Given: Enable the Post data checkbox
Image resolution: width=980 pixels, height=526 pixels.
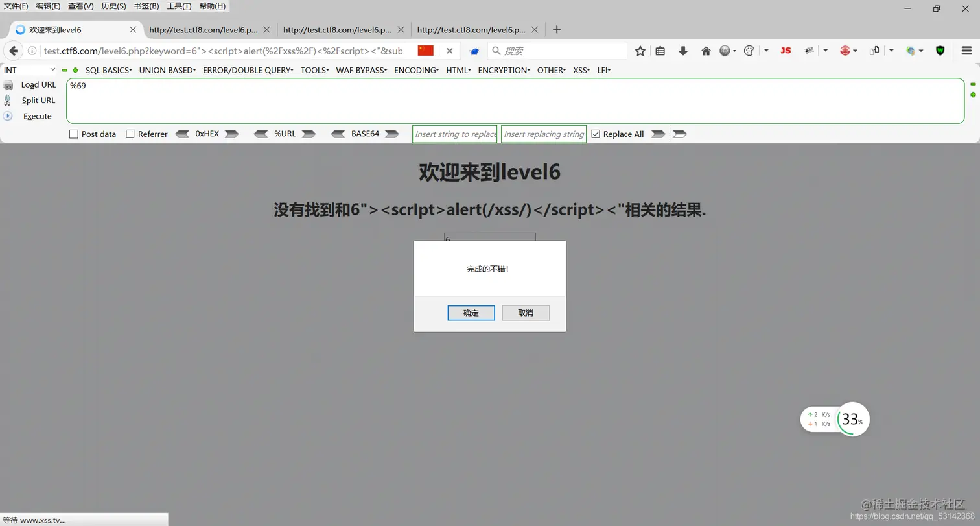Looking at the screenshot, I should point(74,134).
